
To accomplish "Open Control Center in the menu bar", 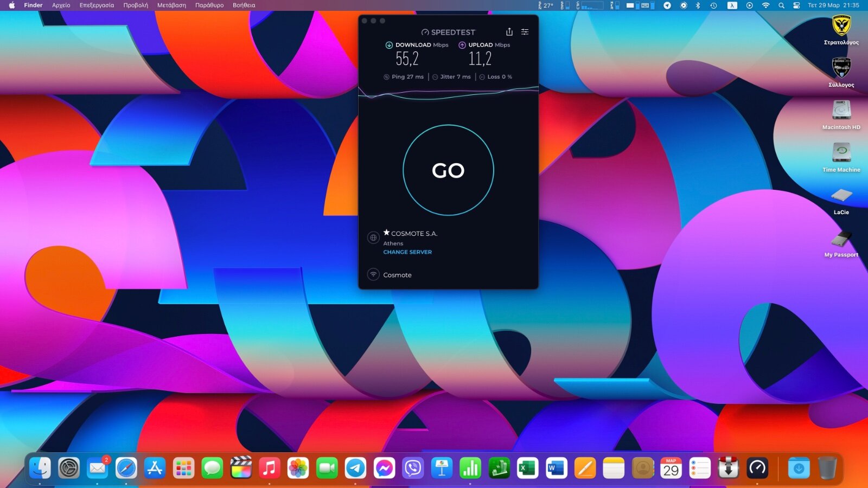I will [x=796, y=5].
